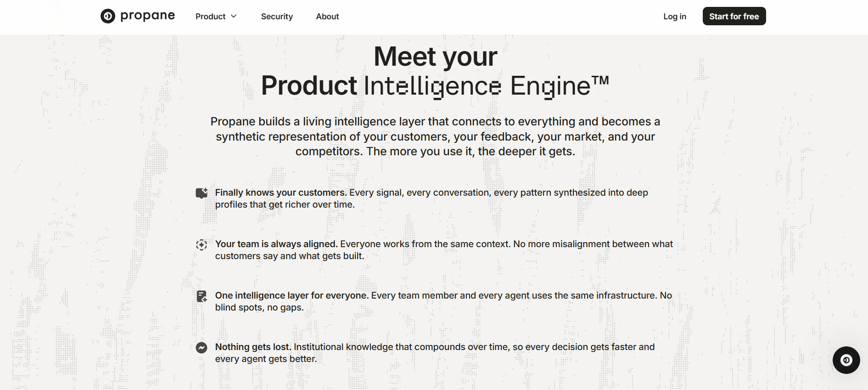Viewport: 868px width, 390px height.
Task: Open the About page
Action: click(327, 17)
